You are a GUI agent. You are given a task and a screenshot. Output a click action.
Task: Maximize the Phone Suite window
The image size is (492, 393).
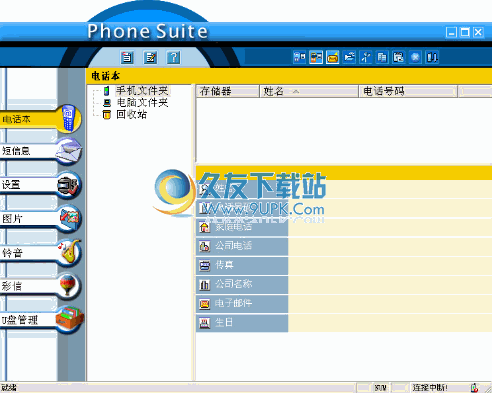(465, 32)
